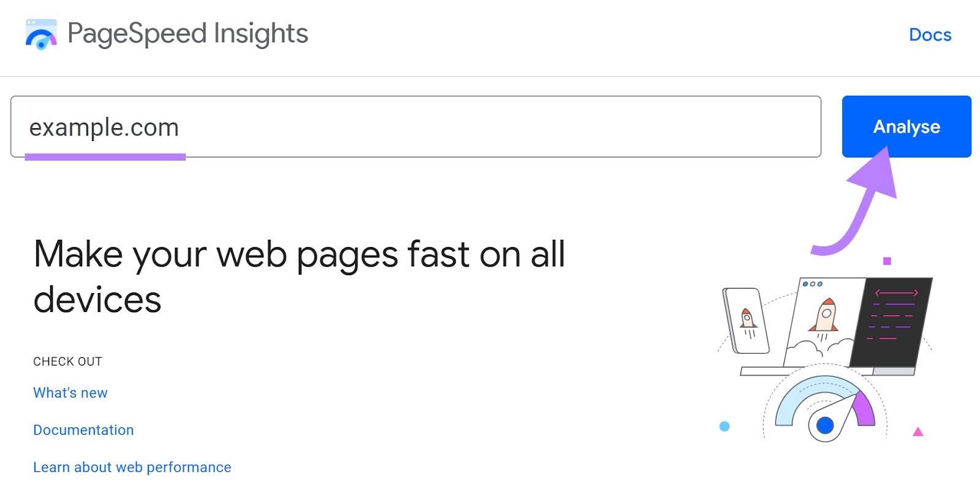Screen dimensions: 980x499
Task: Click the dark code editor panel illustration
Action: point(893,322)
